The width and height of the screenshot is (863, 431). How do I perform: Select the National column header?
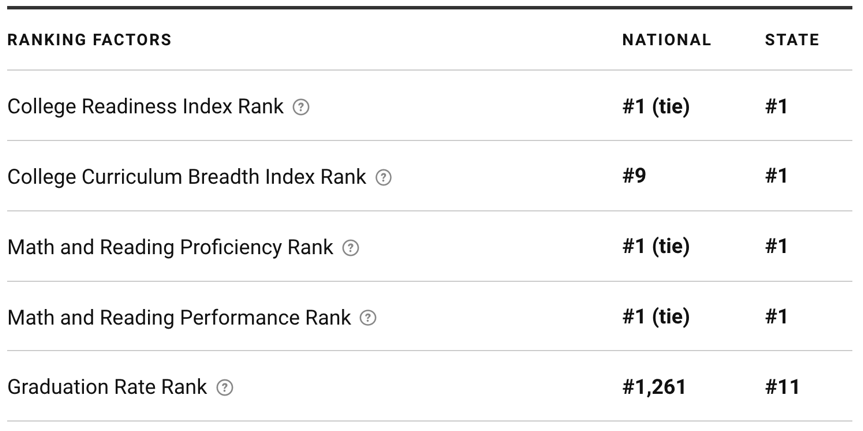[x=667, y=40]
